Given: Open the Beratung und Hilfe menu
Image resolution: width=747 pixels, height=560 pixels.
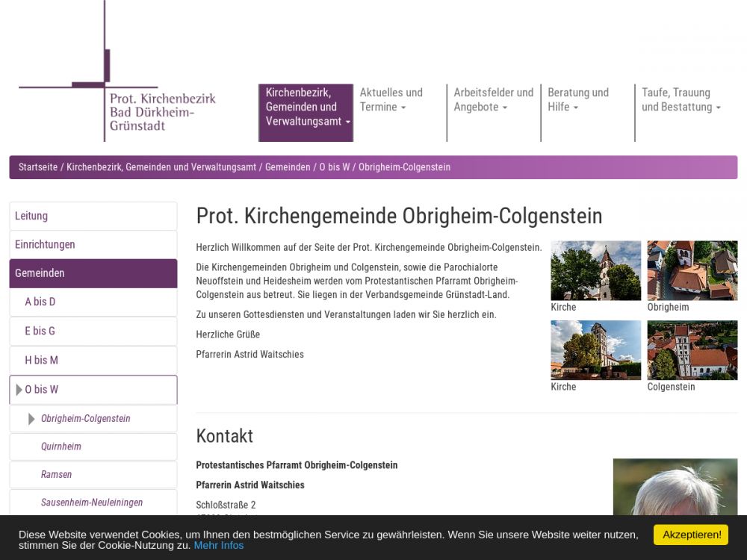Looking at the screenshot, I should (x=578, y=100).
